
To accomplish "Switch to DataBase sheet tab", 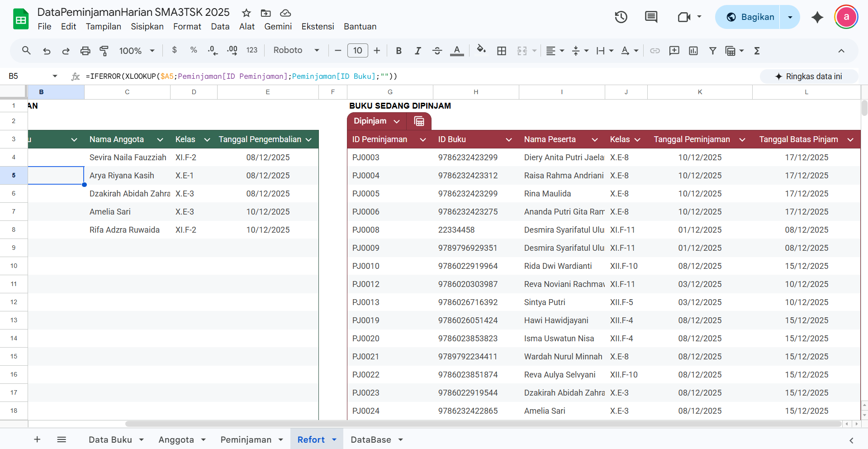I will pos(371,439).
